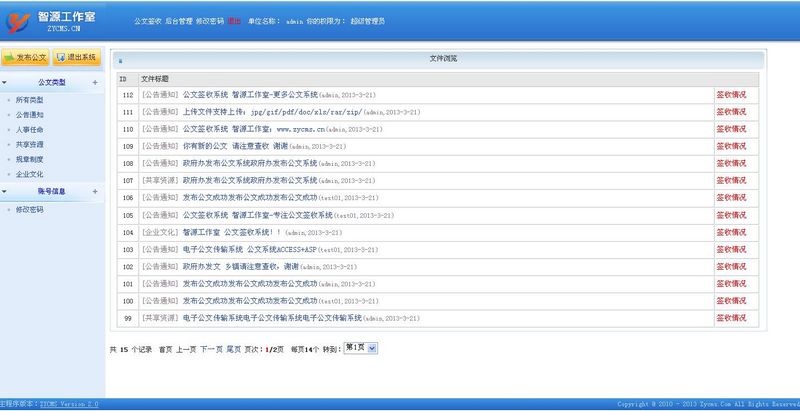Screen dimensions: 800x411
Task: Open 签收情况 for document 109
Action: [731, 146]
